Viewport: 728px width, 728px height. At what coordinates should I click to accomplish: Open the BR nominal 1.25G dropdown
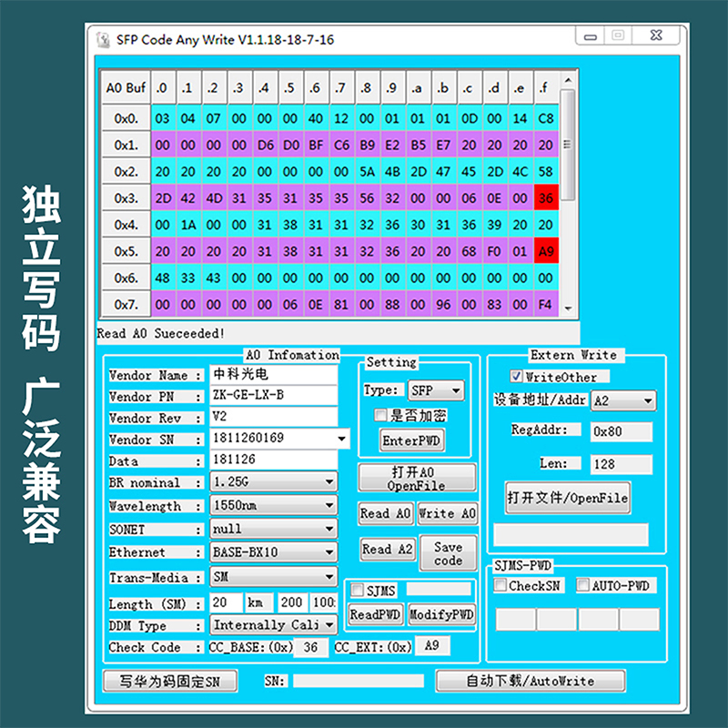pos(273,482)
